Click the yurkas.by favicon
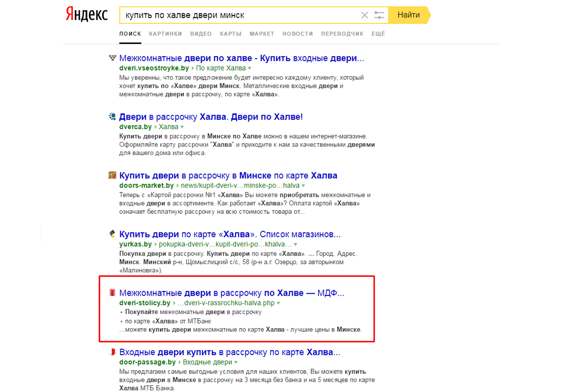 [112, 234]
